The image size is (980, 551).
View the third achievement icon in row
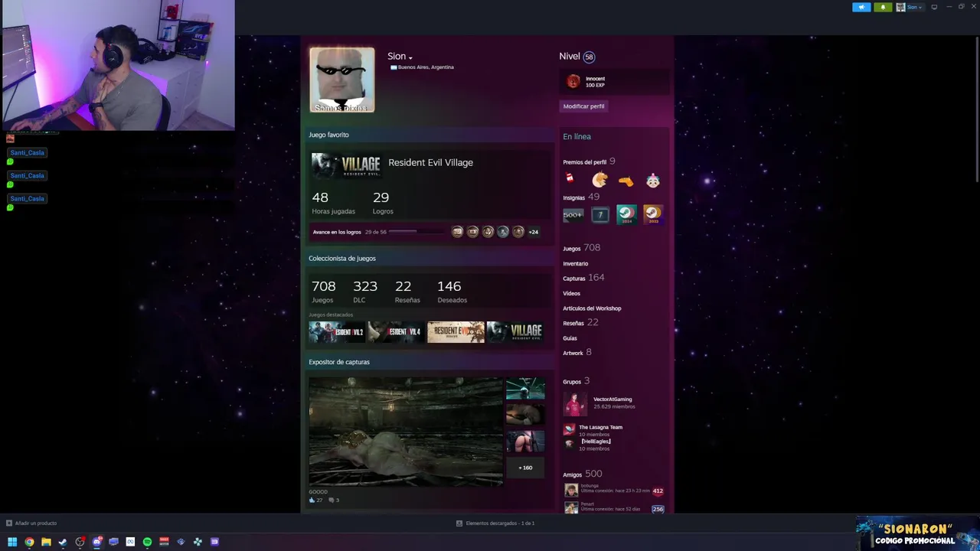point(488,232)
